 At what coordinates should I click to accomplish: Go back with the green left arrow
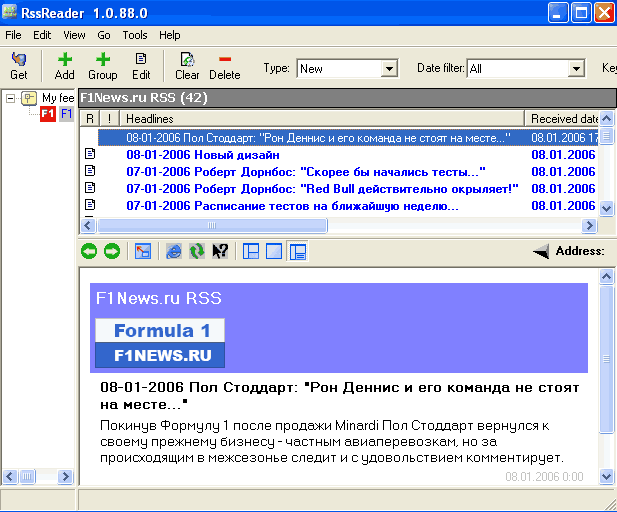[89, 251]
